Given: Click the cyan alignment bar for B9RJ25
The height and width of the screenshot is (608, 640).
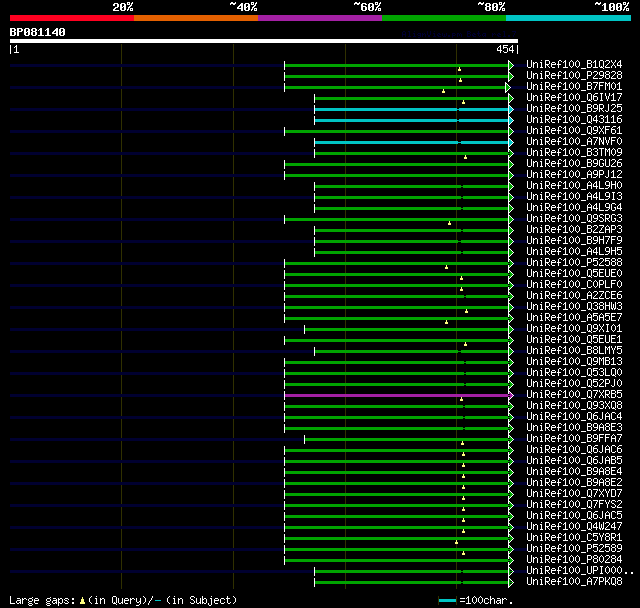Looking at the screenshot, I should pyautogui.click(x=411, y=109).
